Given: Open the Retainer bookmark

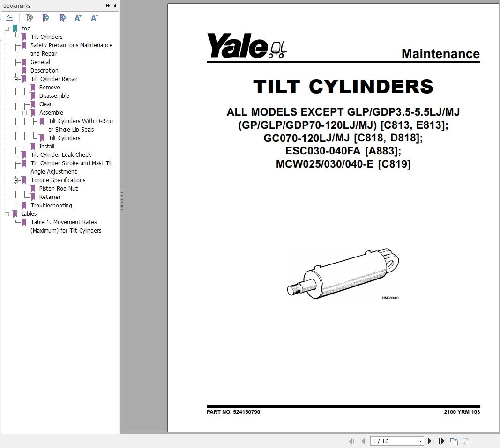Looking at the screenshot, I should click(x=50, y=197).
